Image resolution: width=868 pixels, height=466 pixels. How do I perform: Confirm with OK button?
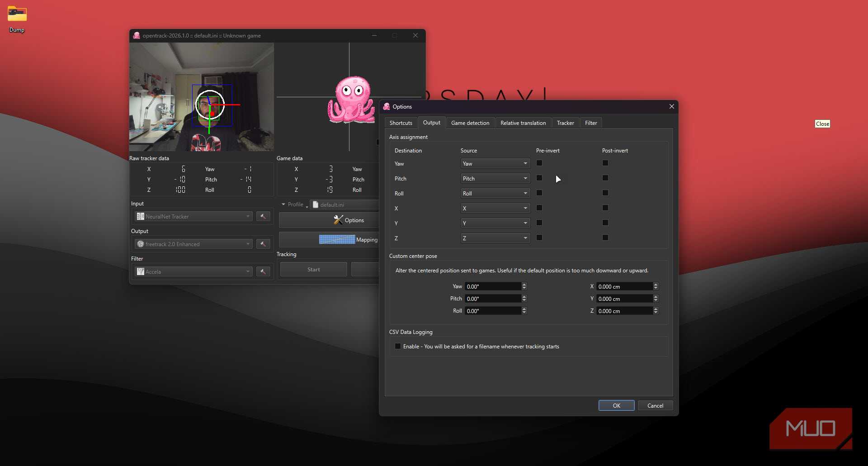tap(617, 405)
